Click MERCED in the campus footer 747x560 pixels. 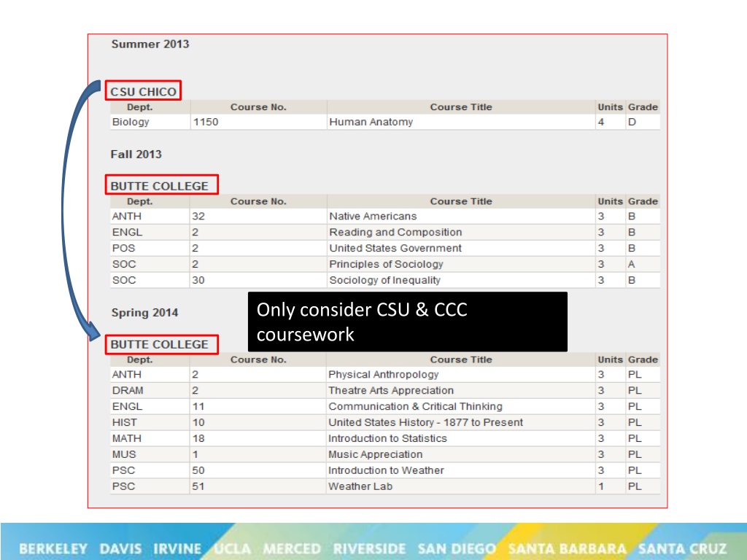click(292, 548)
